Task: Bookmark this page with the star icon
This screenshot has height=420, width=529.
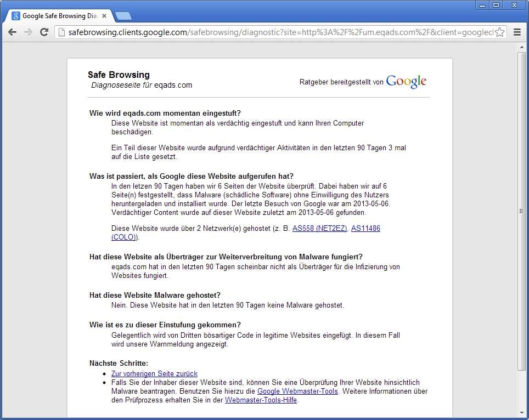Action: (499, 32)
